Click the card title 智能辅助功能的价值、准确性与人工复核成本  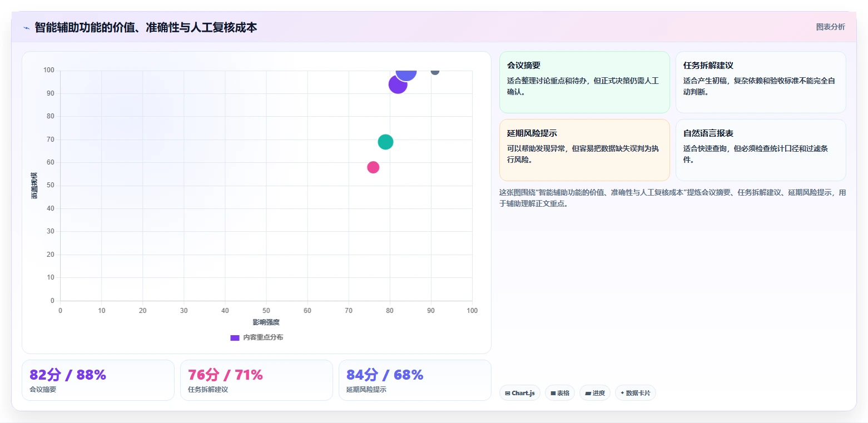pyautogui.click(x=146, y=28)
